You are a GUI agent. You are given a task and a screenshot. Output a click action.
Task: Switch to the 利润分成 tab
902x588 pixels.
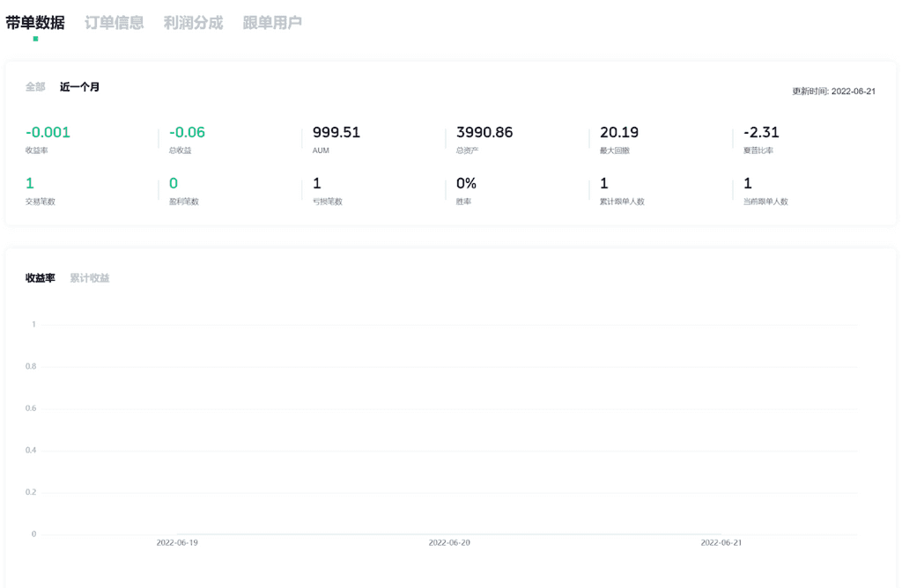(193, 23)
